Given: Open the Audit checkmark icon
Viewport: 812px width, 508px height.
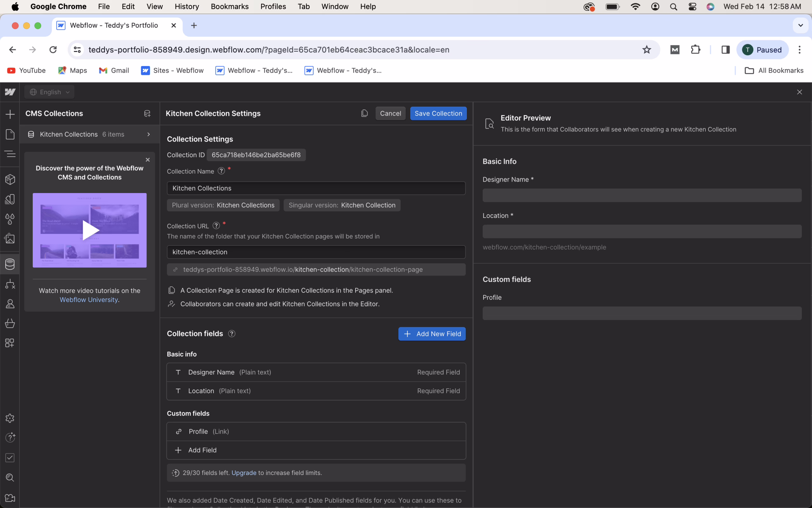Looking at the screenshot, I should pos(10,458).
